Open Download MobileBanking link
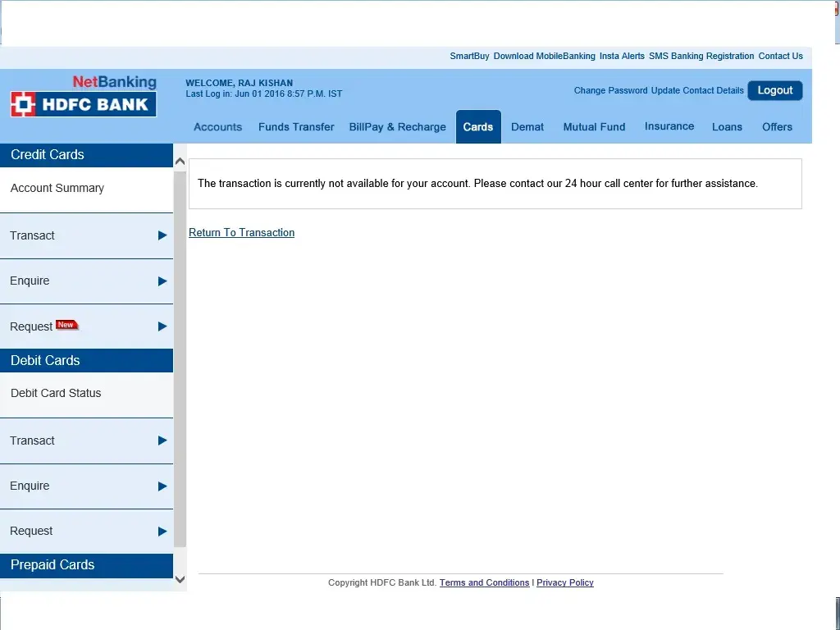 pos(545,57)
